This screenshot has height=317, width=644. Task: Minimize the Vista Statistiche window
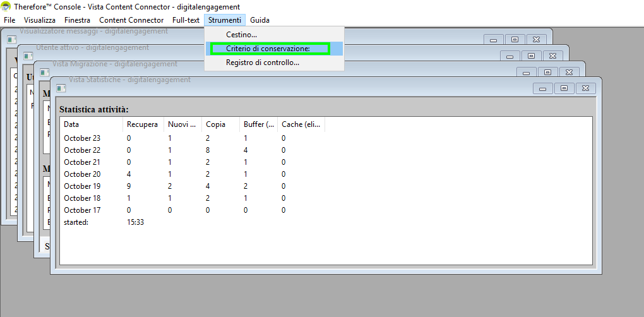tap(543, 88)
